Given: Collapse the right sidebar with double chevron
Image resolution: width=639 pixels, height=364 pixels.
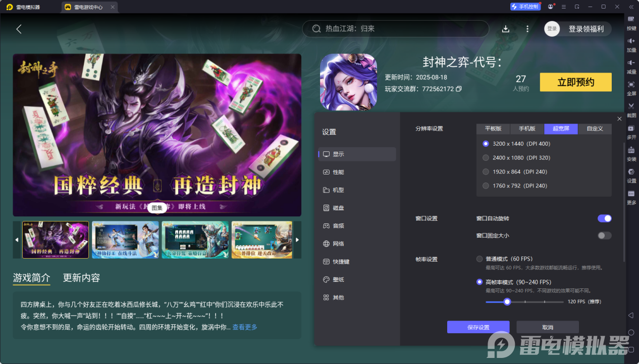Looking at the screenshot, I should pyautogui.click(x=631, y=7).
